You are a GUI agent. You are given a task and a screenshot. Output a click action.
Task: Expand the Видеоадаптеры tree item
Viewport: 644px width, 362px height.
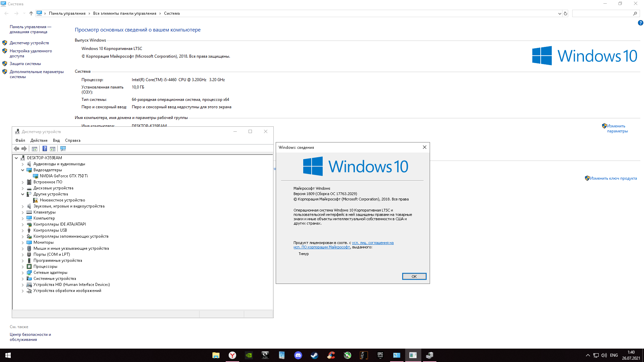(22, 170)
